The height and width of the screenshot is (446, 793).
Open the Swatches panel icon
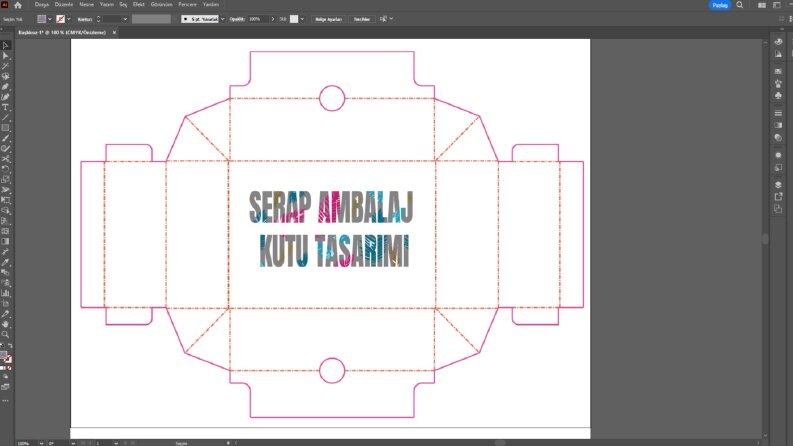[x=778, y=71]
